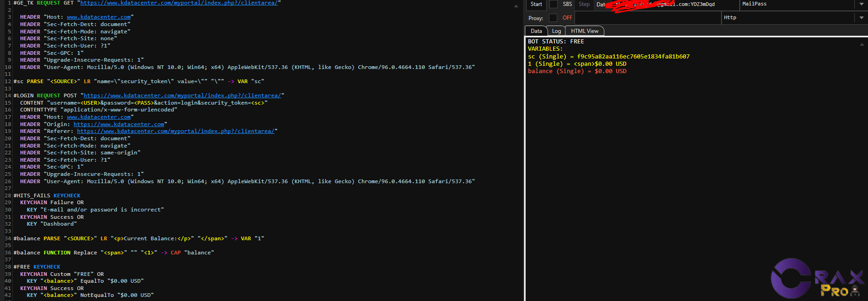
Task: Click the "BOT STATUS: FREE" line
Action: click(556, 42)
